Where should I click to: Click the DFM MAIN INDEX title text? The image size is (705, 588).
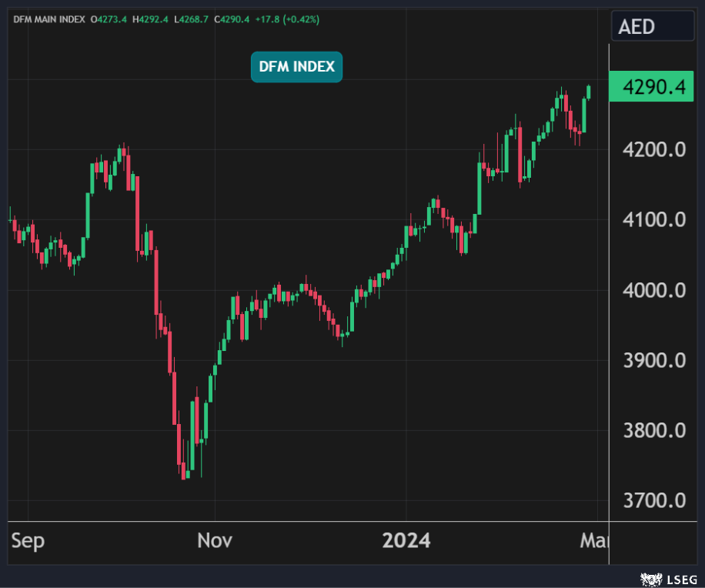pos(48,18)
